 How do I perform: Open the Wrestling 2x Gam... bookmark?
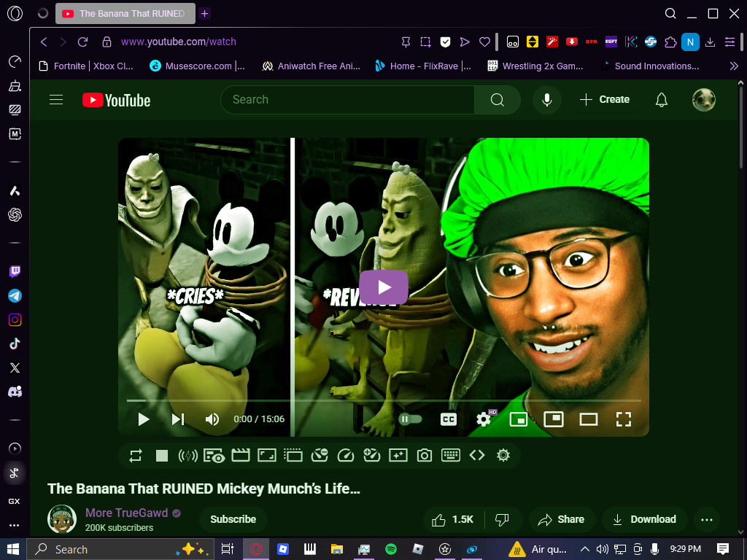[x=535, y=66]
